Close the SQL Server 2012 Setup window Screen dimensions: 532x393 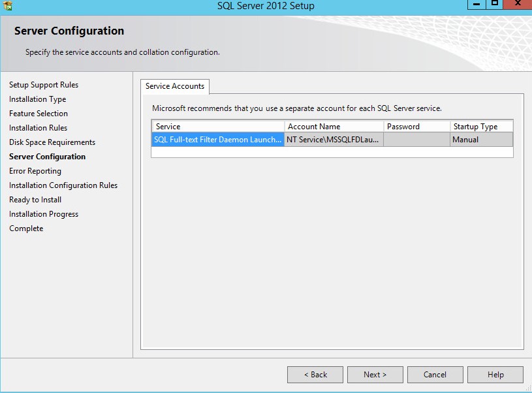pos(518,4)
